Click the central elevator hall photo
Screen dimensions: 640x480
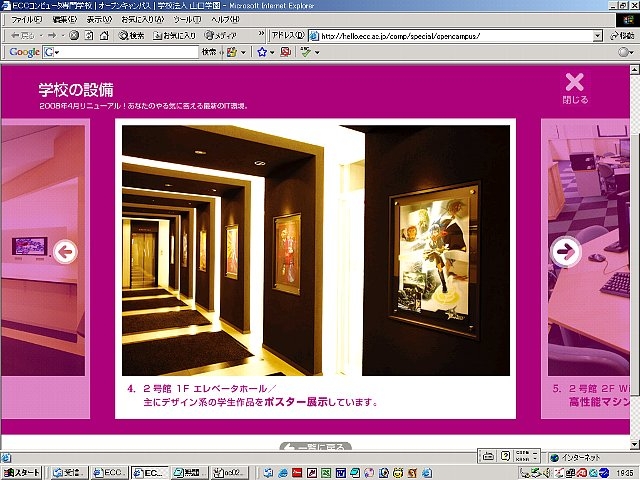point(316,250)
